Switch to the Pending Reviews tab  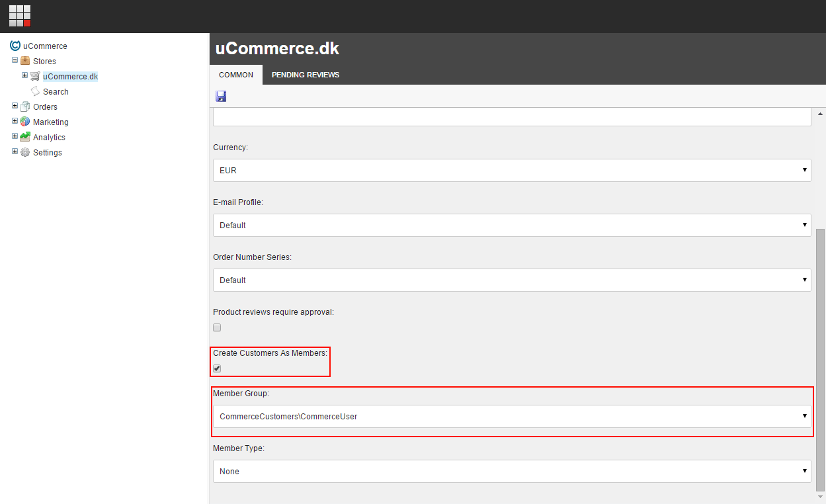pyautogui.click(x=306, y=75)
